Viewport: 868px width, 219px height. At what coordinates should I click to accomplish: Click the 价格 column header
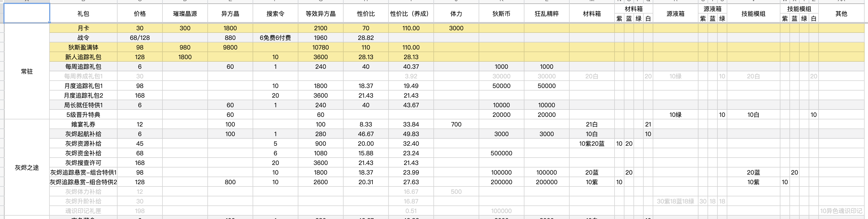(140, 14)
